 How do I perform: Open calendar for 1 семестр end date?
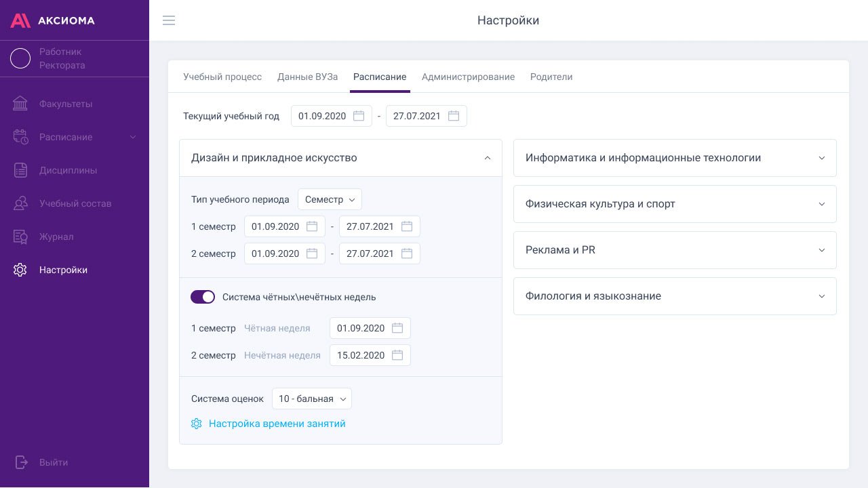coord(407,226)
